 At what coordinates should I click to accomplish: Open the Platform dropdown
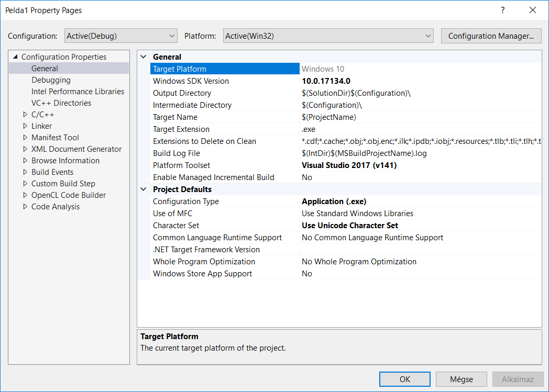328,36
